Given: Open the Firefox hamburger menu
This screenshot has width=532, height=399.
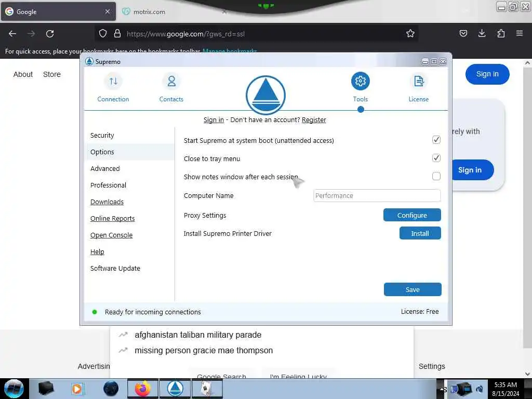Looking at the screenshot, I should (519, 33).
